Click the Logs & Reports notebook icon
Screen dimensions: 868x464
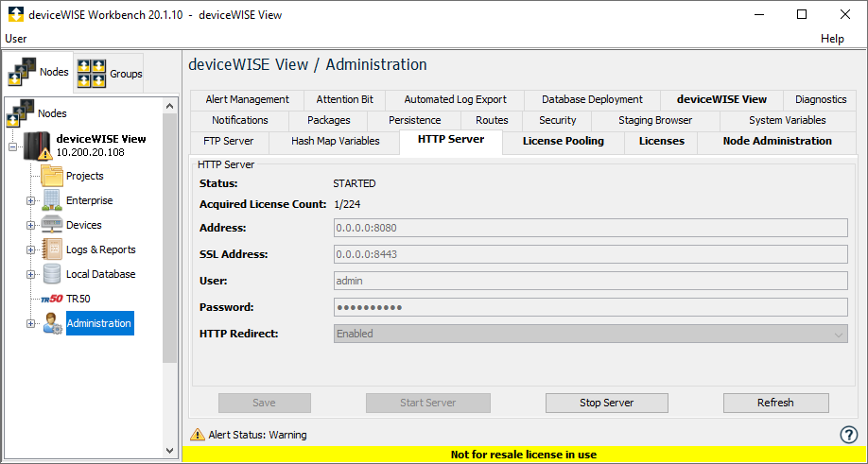point(52,249)
